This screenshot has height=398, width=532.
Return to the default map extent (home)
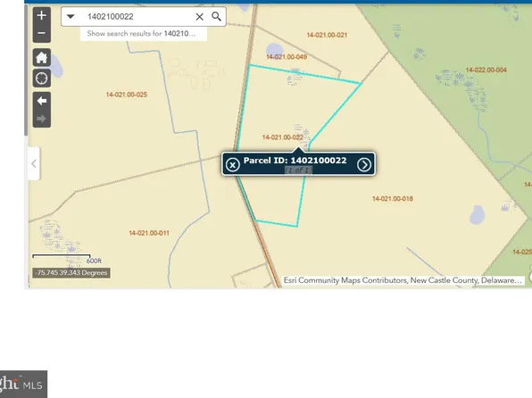pyautogui.click(x=42, y=57)
